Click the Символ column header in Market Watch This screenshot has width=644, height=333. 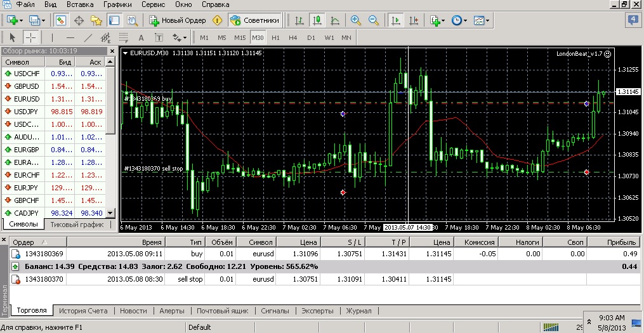point(23,62)
